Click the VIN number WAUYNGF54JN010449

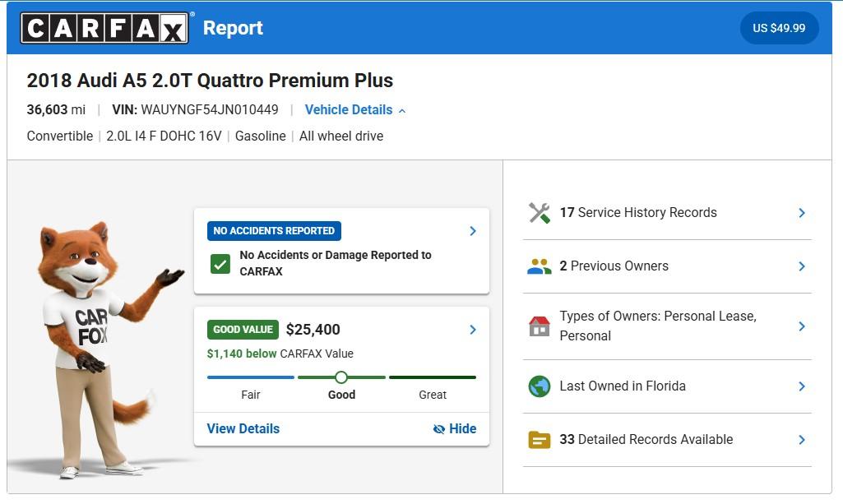(x=210, y=109)
